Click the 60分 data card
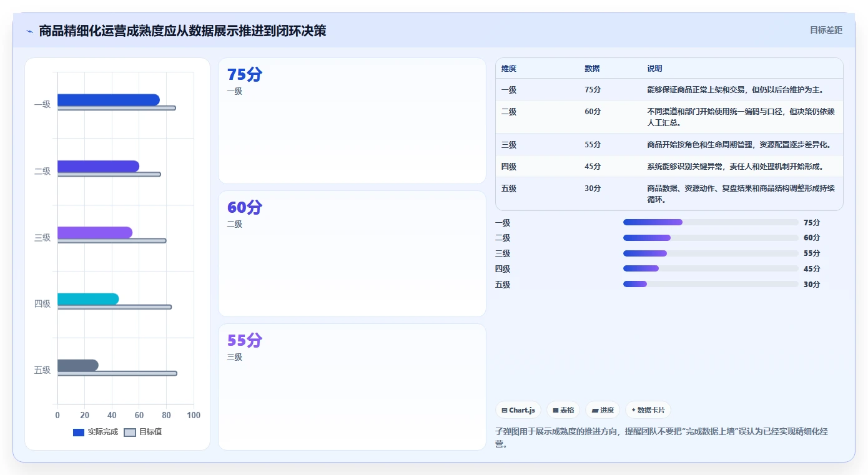The width and height of the screenshot is (868, 475). (352, 254)
